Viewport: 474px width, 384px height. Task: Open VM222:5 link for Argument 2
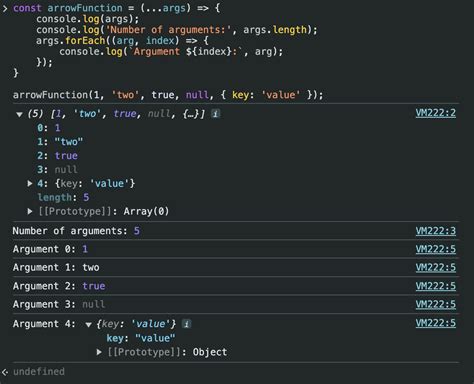point(435,286)
